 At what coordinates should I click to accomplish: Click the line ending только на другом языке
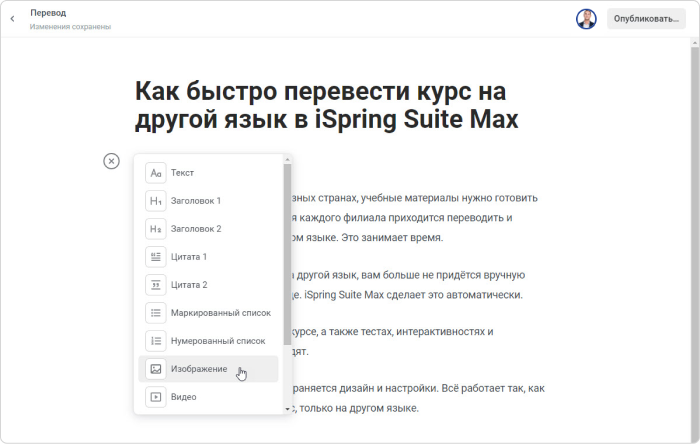click(x=355, y=408)
